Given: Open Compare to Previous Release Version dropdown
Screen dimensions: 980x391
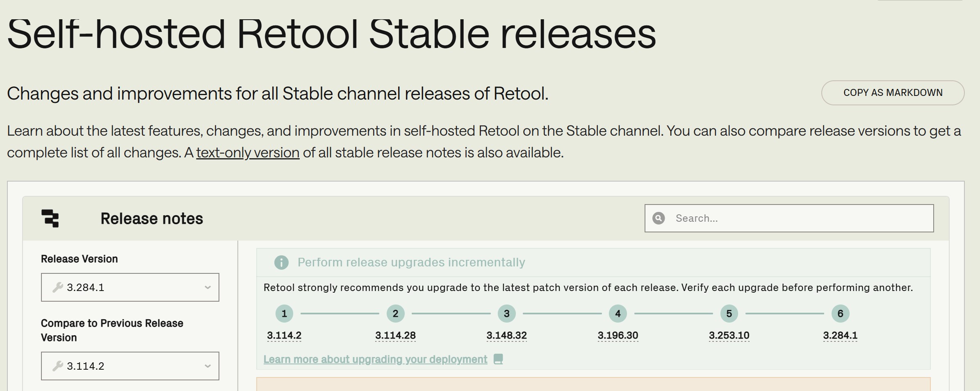Looking at the screenshot, I should point(130,366).
